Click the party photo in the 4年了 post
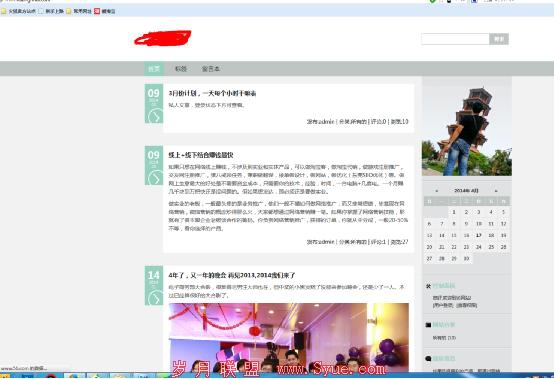The image size is (554, 379). click(x=289, y=337)
